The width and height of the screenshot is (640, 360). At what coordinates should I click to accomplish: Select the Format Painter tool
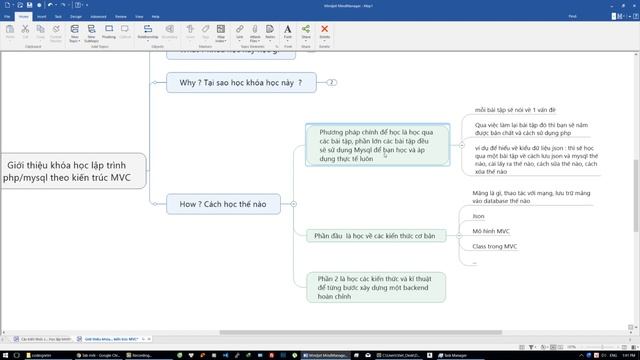point(56,29)
